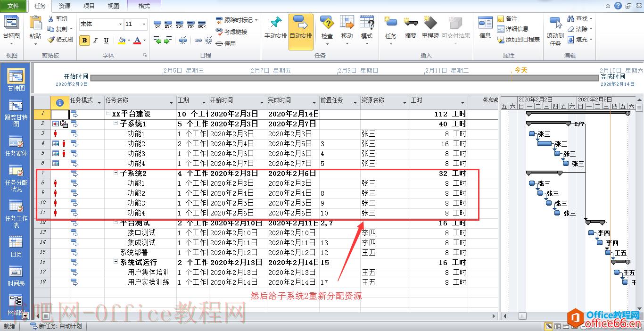
Task: Open 任务窗体 in the view bar
Action: pos(16,146)
